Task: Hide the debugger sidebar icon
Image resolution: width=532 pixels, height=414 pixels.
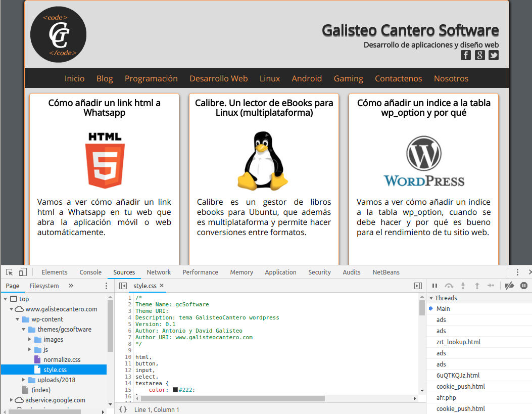Action: click(418, 286)
